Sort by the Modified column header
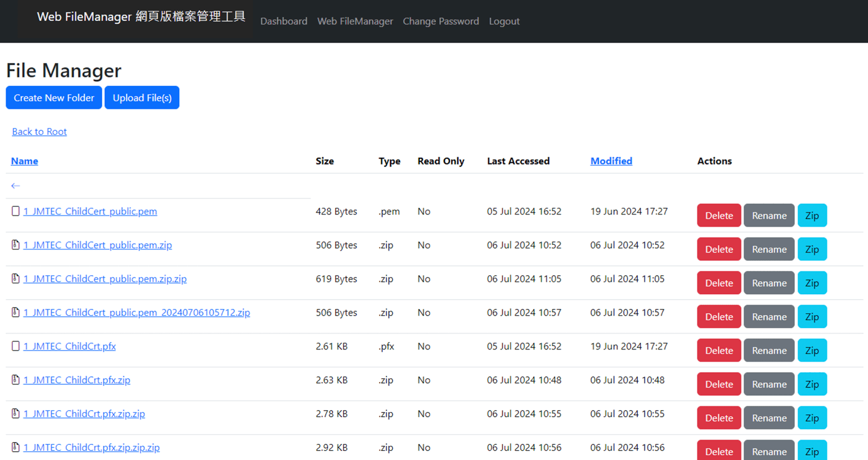Viewport: 868px width, 460px height. [x=611, y=161]
